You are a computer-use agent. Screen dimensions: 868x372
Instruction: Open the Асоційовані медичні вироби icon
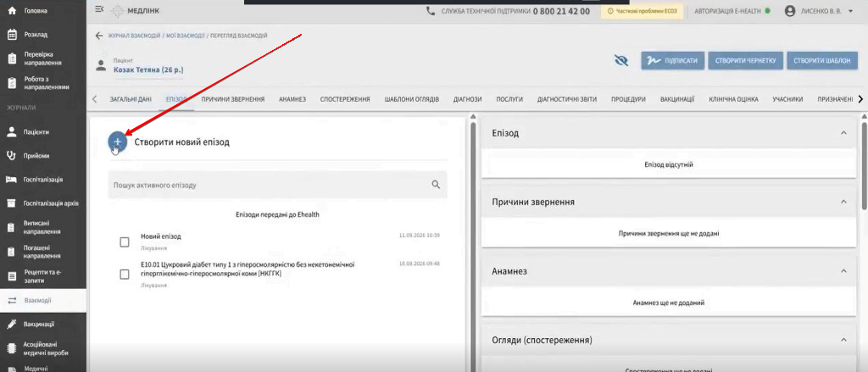(x=12, y=348)
